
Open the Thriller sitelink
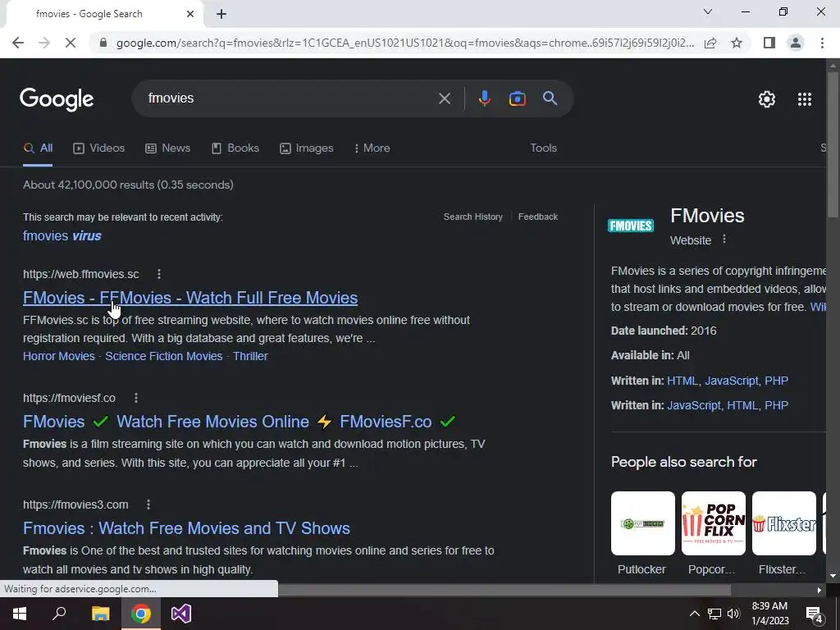[250, 356]
